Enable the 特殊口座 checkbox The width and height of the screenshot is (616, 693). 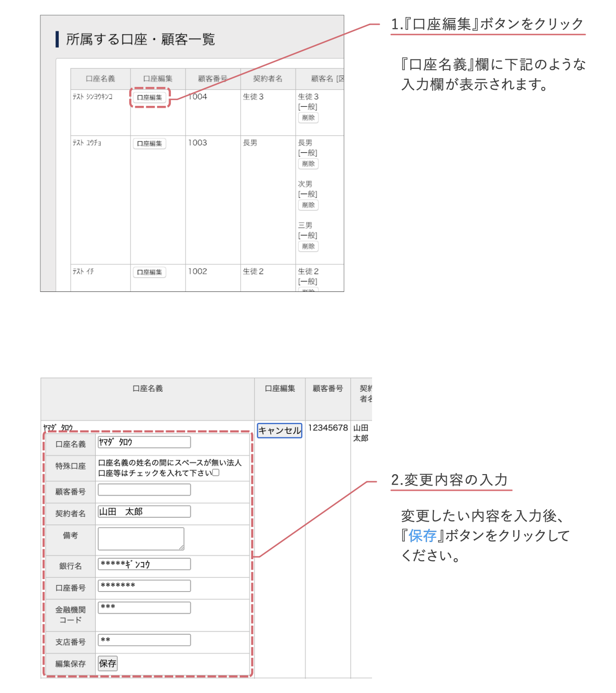click(217, 472)
